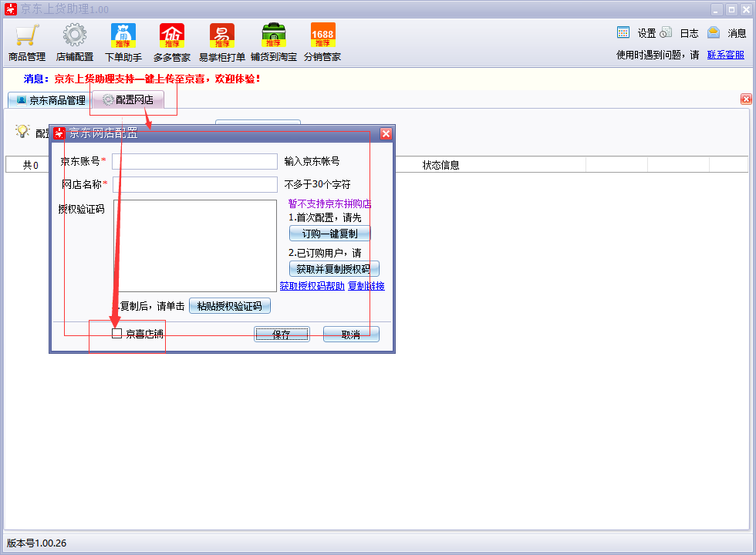Save the shop configuration with 保存
Screen dimensions: 756x555
click(282, 335)
